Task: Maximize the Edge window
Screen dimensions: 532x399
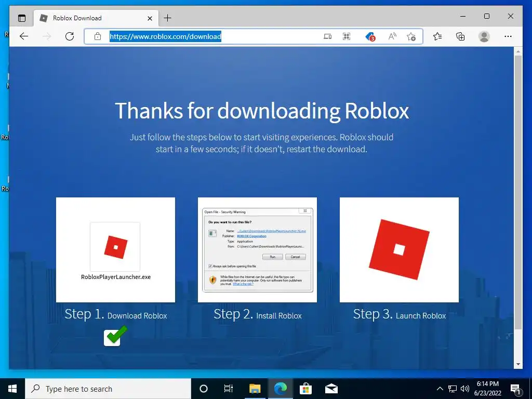Action: (486, 16)
